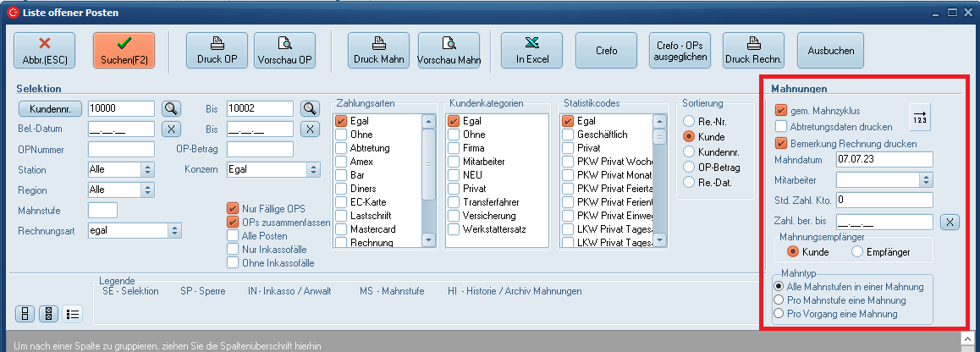Click the 123 numbering icon in Mahnungen
The width and height of the screenshot is (980, 352).
point(919,117)
